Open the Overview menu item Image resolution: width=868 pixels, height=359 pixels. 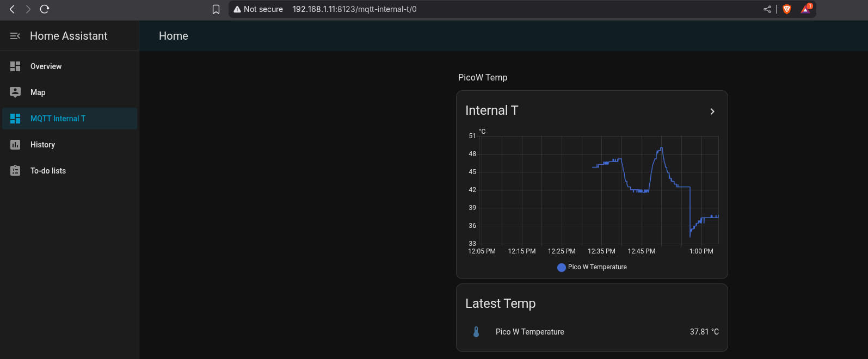point(70,66)
